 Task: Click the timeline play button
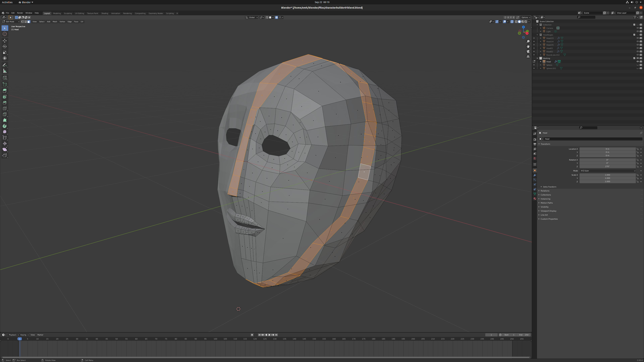coord(270,335)
